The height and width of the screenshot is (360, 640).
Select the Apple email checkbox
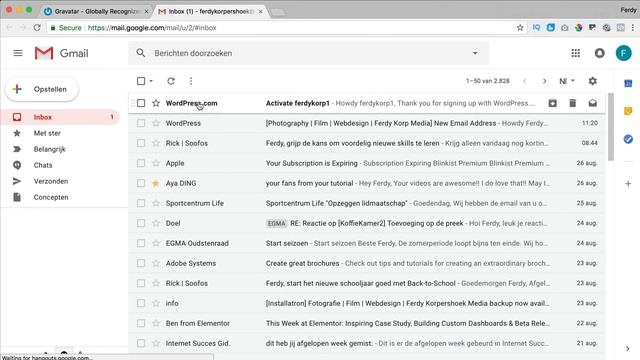tap(141, 163)
